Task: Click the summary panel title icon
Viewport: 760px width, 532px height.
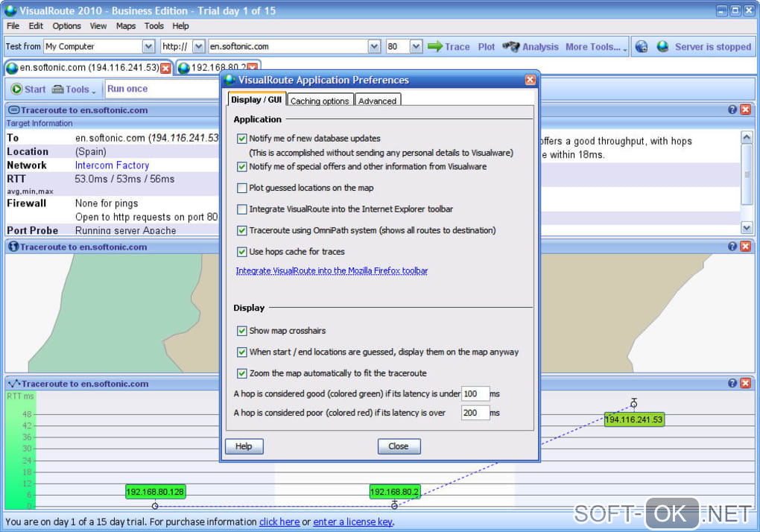Action: (14, 110)
